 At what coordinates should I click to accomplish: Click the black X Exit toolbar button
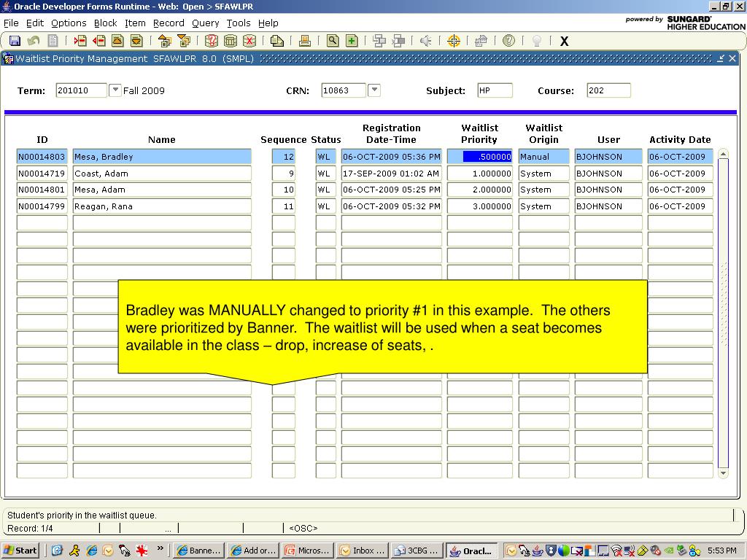tap(564, 42)
